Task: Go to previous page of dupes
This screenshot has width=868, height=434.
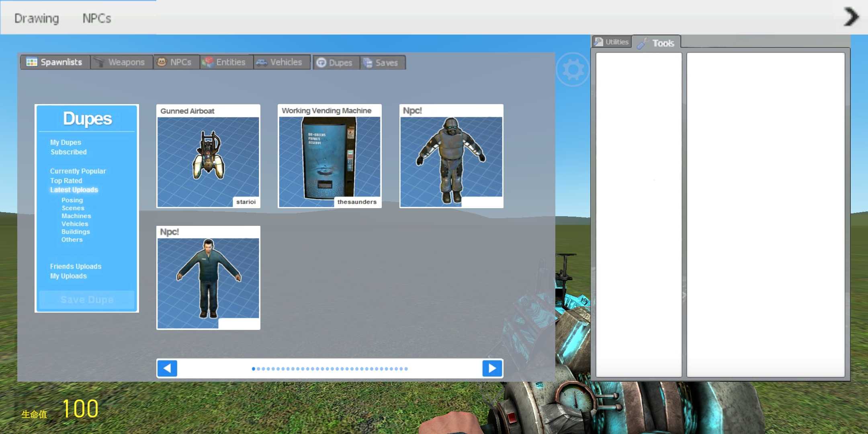Action: coord(167,368)
